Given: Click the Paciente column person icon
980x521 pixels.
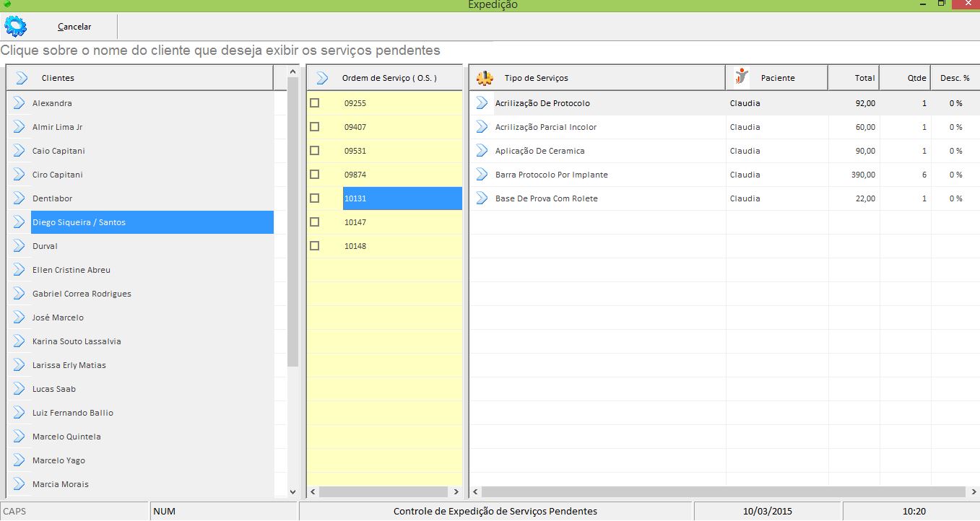Looking at the screenshot, I should [741, 77].
